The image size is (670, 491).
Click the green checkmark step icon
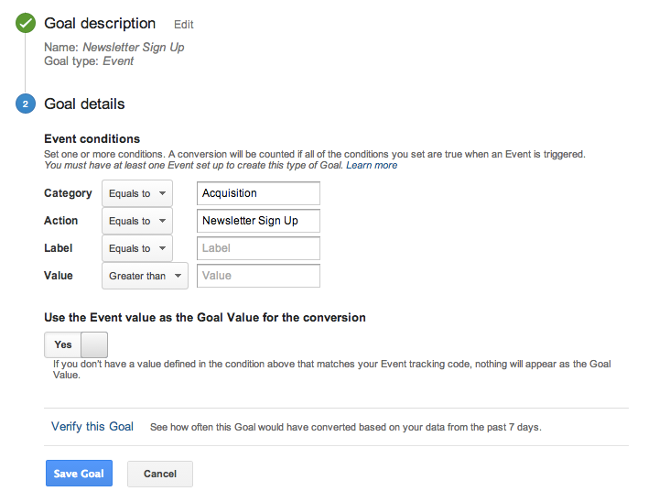tap(25, 23)
